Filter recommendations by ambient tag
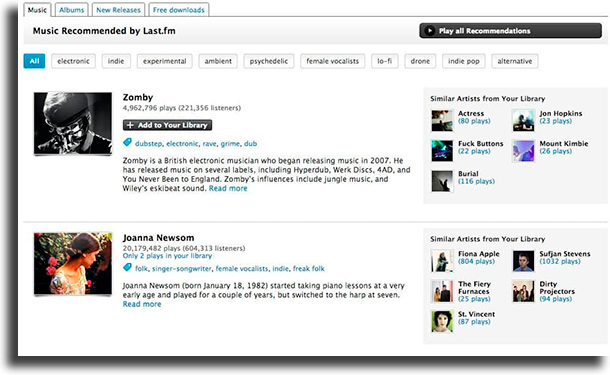Viewport: 610px width, 375px height. [218, 61]
